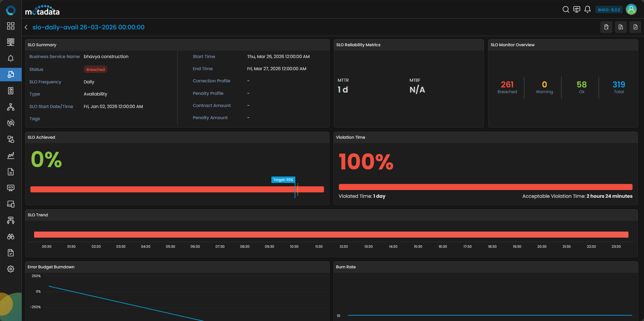Open the settings gear in sidebar
The width and height of the screenshot is (644, 321).
coord(11,269)
